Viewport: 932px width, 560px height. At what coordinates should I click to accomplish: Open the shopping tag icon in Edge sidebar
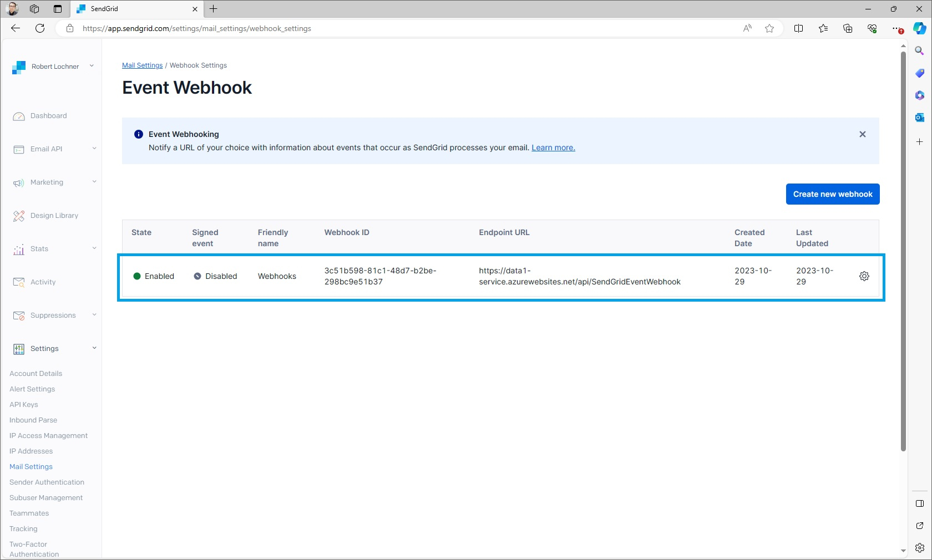919,73
